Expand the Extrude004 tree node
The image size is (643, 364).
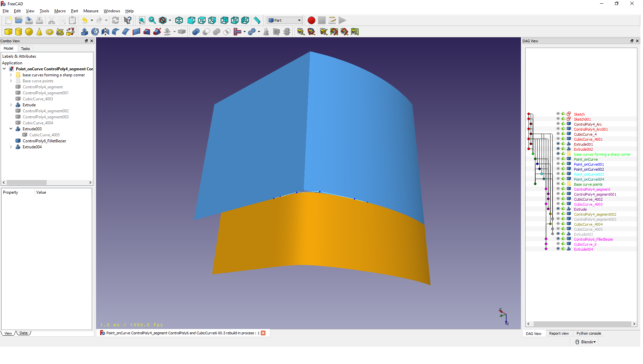(11, 147)
